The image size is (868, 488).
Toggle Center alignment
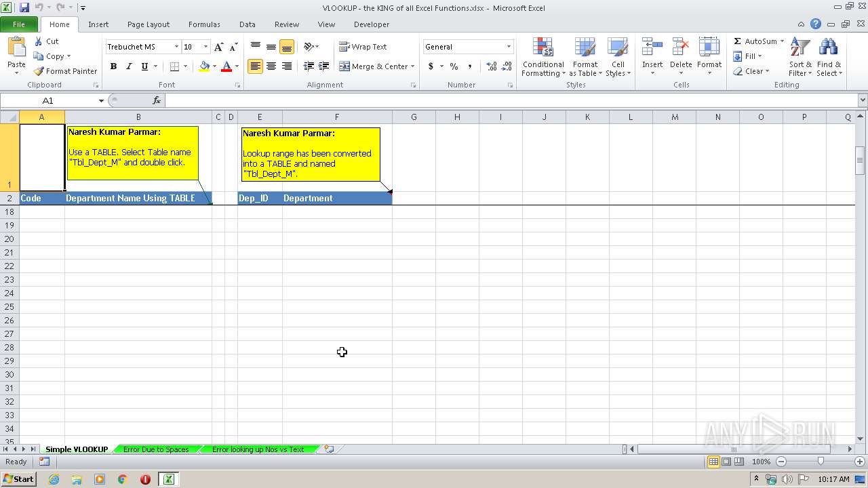(x=271, y=66)
